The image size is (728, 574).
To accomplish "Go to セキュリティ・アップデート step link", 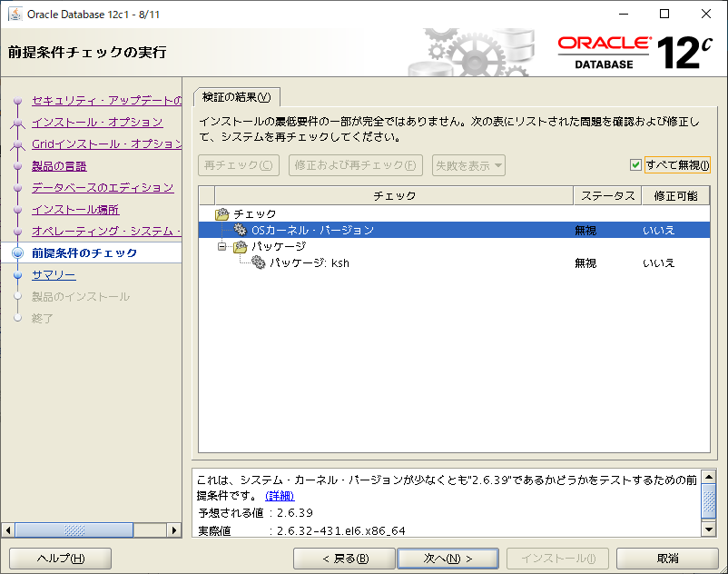I will click(x=107, y=100).
